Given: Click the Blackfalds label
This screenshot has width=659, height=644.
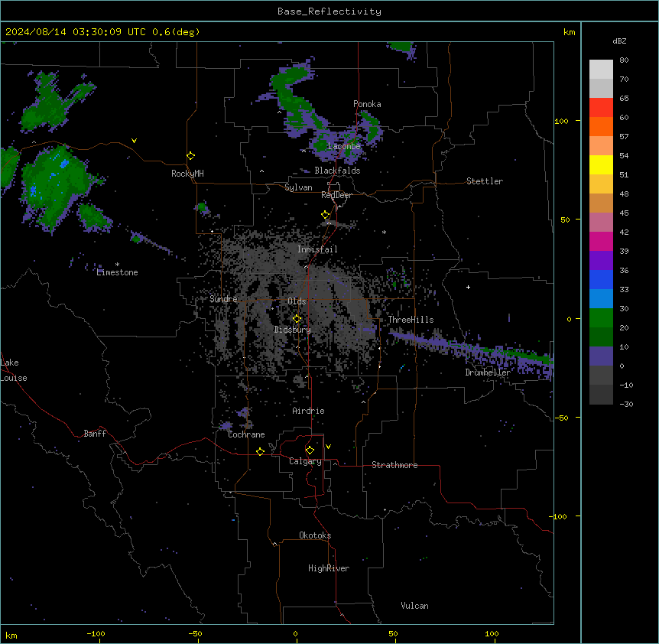Looking at the screenshot, I should pyautogui.click(x=337, y=171).
